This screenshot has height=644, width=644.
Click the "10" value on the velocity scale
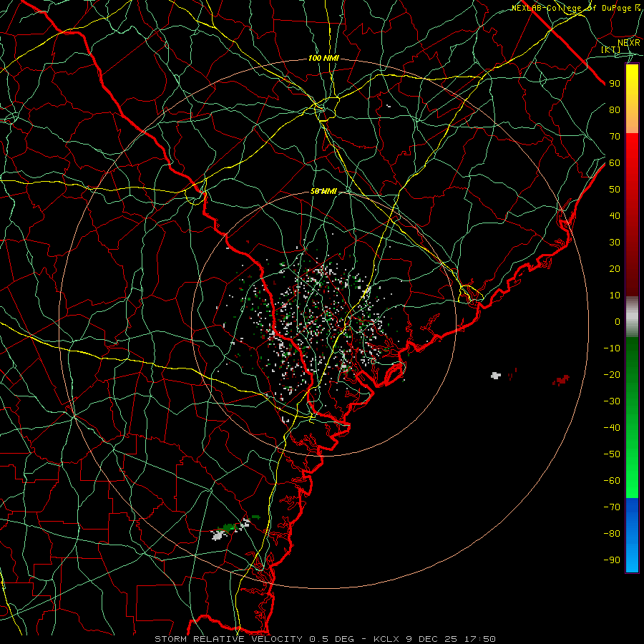coord(615,296)
